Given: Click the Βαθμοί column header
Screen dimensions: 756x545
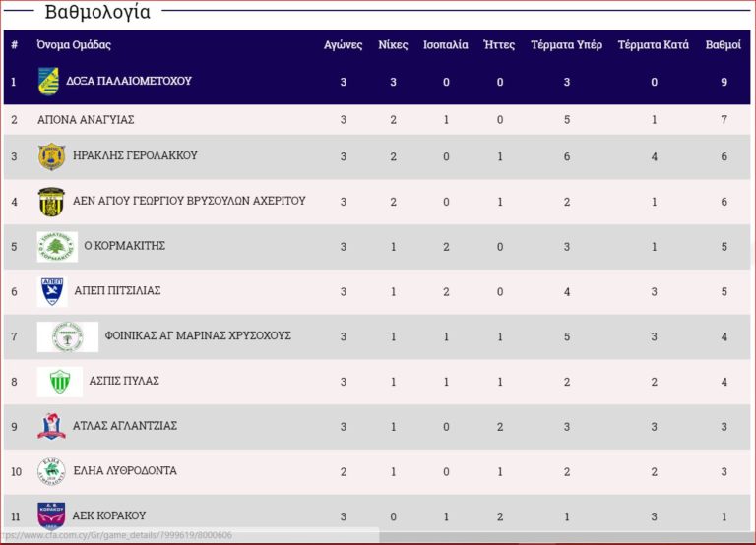Looking at the screenshot, I should [x=724, y=45].
